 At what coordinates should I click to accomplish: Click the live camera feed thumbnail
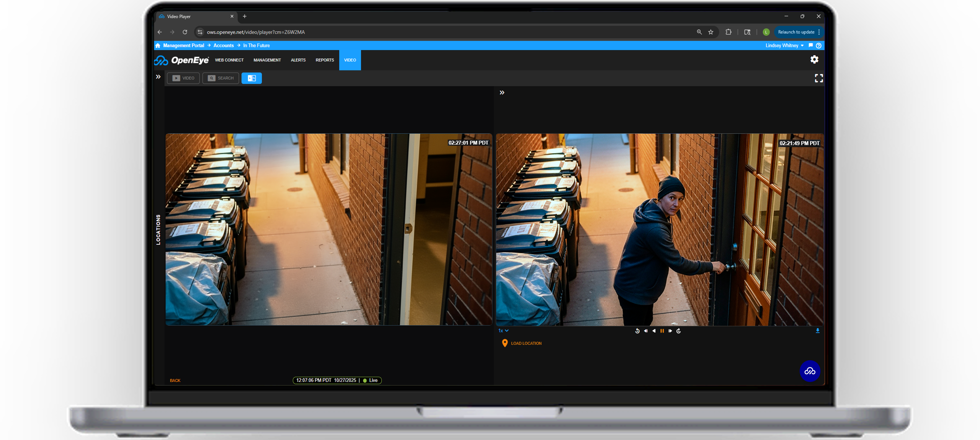click(x=329, y=229)
